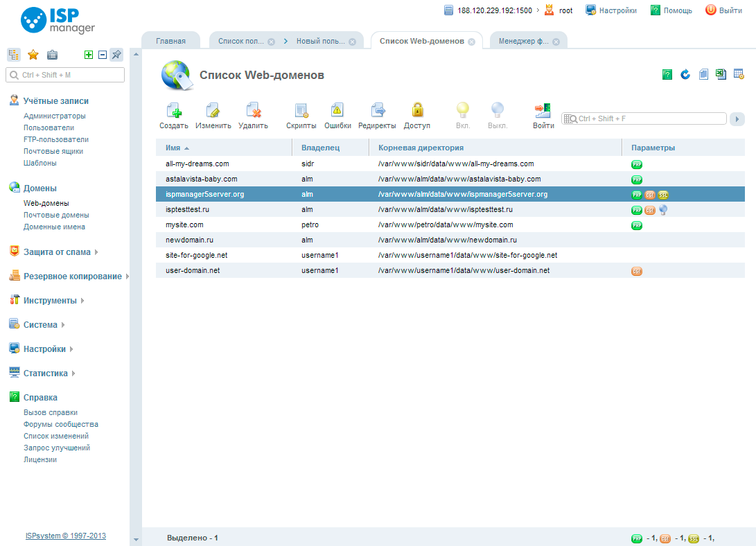Click the Удалить (delete) toolbar icon
756x546 pixels.
253,110
